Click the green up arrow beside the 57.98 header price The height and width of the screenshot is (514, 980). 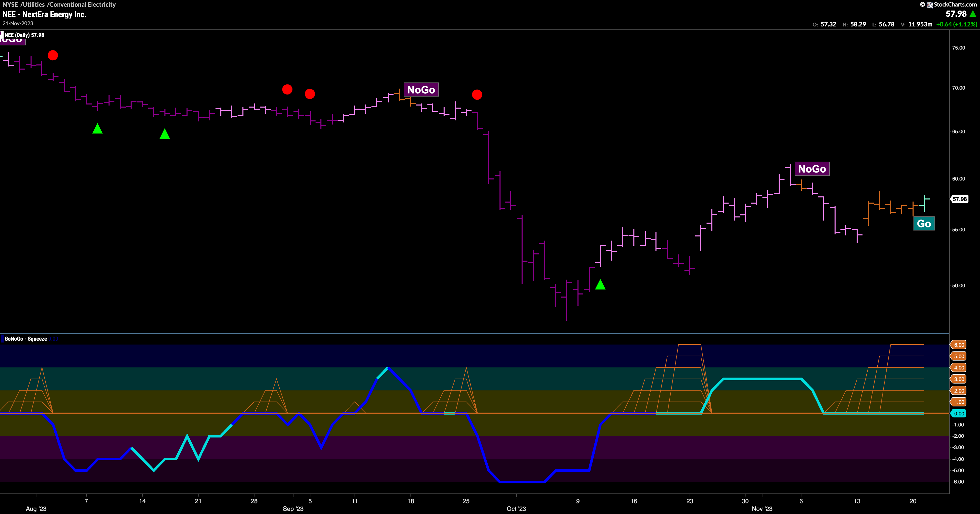[x=973, y=14]
